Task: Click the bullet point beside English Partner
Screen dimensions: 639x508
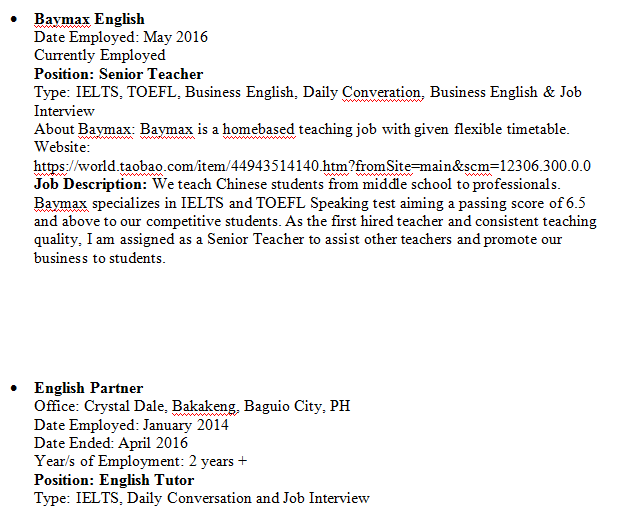Action: pyautogui.click(x=12, y=388)
